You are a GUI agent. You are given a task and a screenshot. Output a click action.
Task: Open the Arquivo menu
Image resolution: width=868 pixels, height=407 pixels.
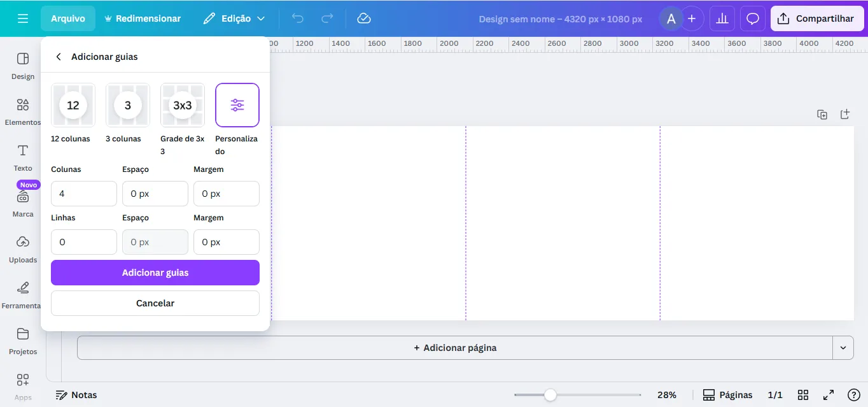68,18
